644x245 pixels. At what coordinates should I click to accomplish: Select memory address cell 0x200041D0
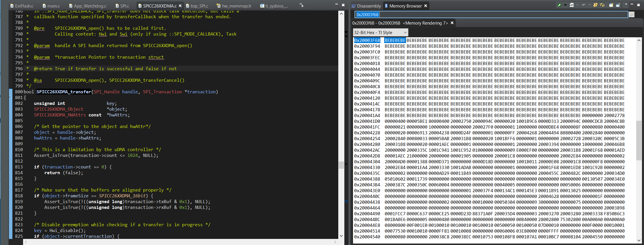[367, 121]
